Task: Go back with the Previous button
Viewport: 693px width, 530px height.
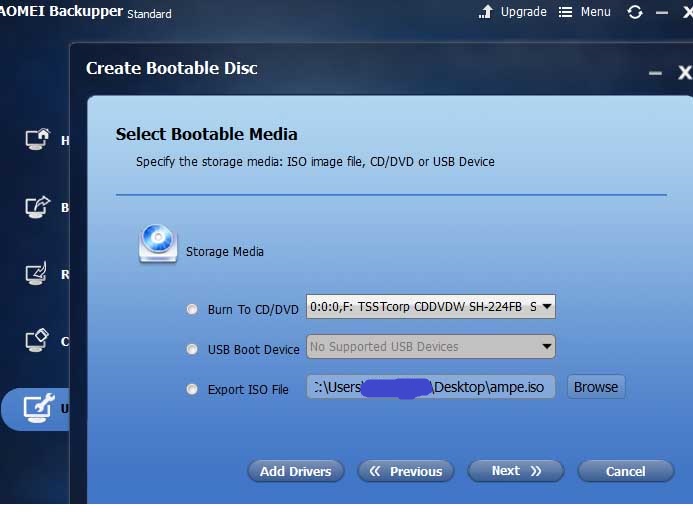Action: click(406, 471)
